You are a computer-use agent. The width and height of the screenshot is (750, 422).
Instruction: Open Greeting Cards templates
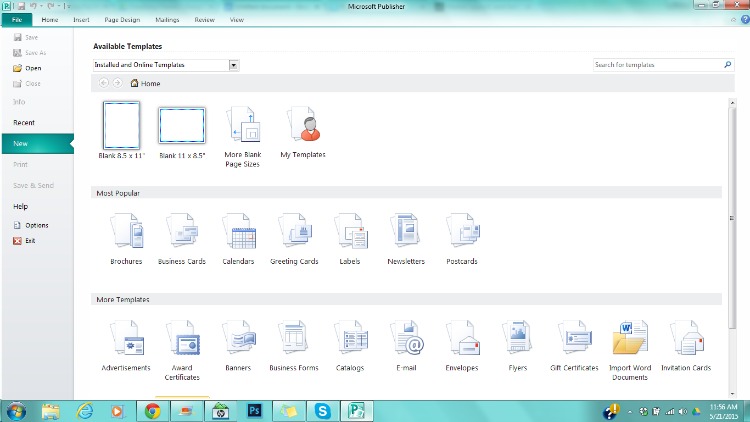click(x=294, y=239)
